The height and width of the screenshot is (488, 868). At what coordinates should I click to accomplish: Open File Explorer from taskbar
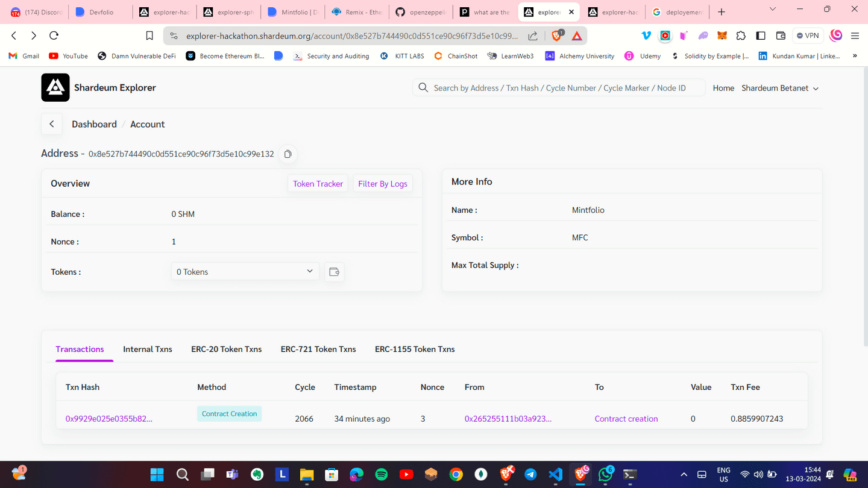[307, 475]
